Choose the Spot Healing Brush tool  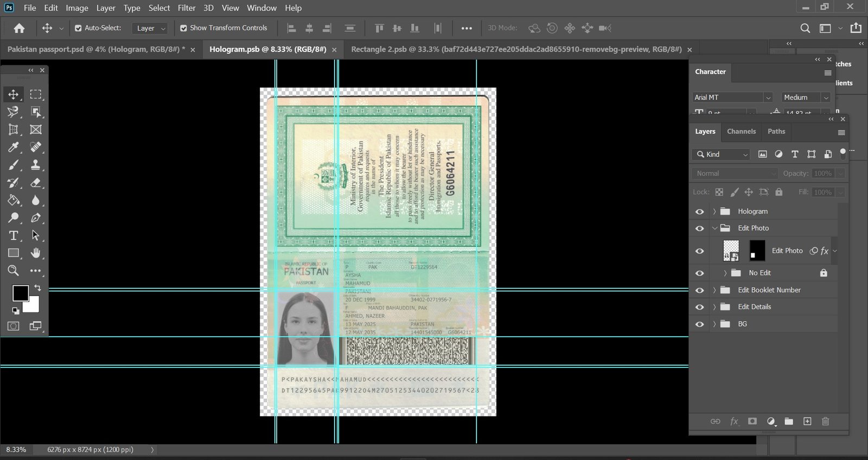[36, 147]
